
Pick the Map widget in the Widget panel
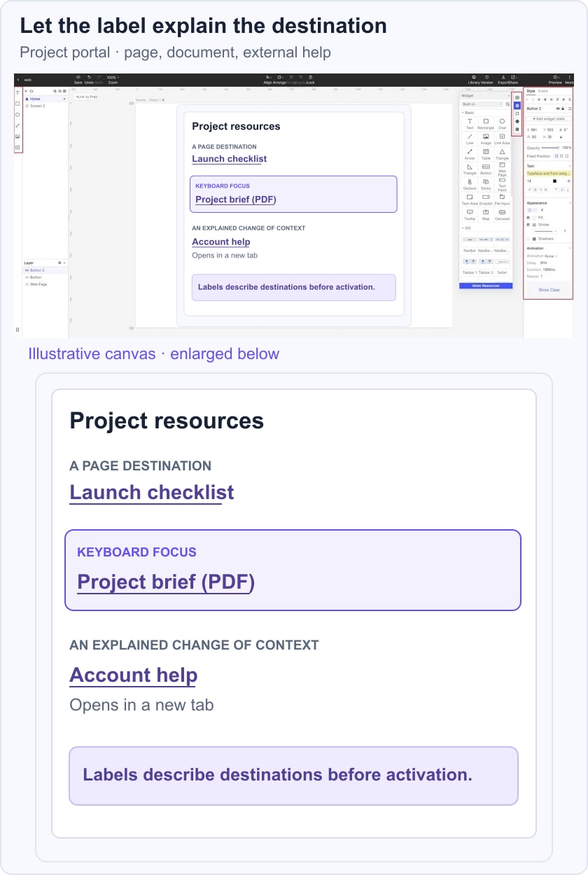point(486,214)
